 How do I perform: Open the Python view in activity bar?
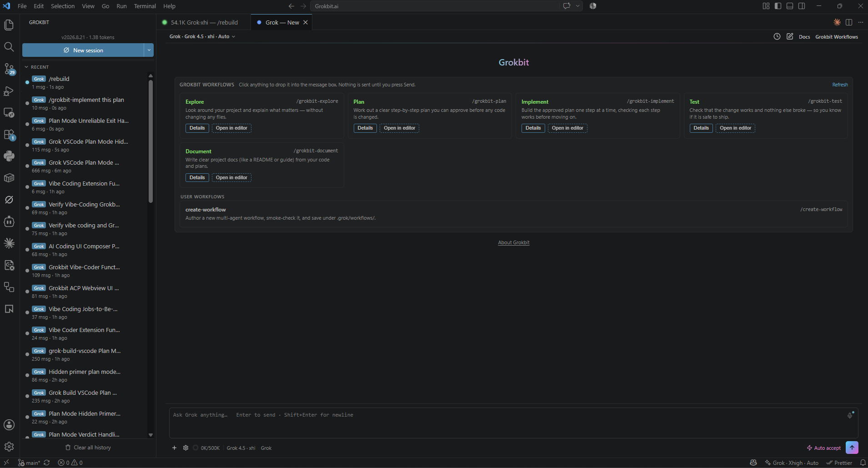[x=9, y=156]
